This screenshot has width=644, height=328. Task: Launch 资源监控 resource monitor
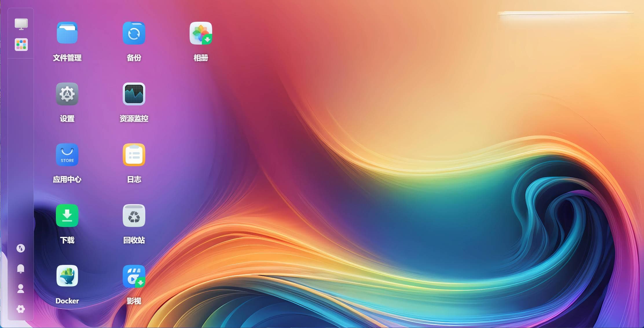coord(134,94)
